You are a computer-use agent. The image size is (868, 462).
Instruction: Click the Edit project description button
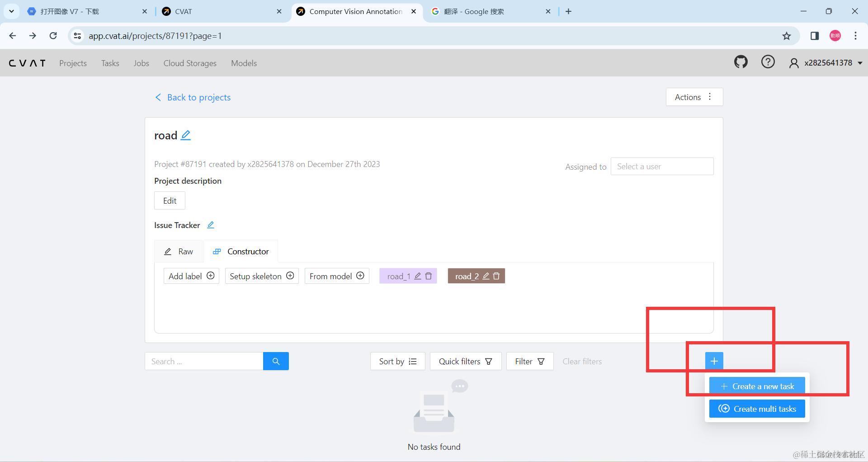pos(170,200)
